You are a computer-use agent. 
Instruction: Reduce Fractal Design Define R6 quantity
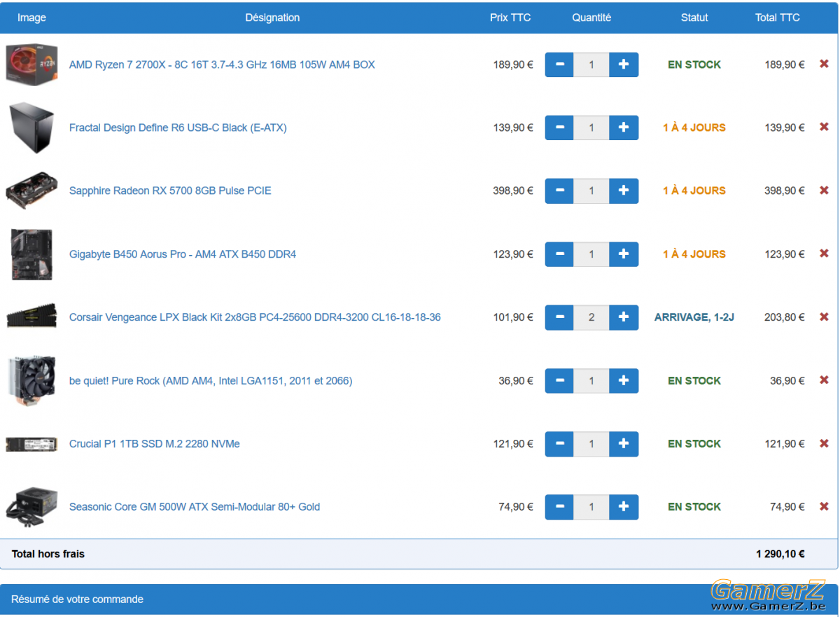pos(559,127)
